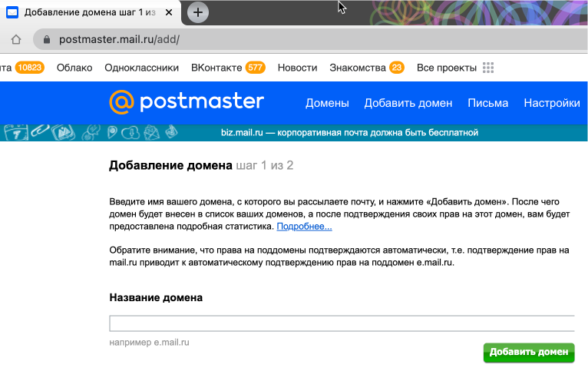
Task: Click the biz.mail.ru promo banner text
Action: click(349, 132)
